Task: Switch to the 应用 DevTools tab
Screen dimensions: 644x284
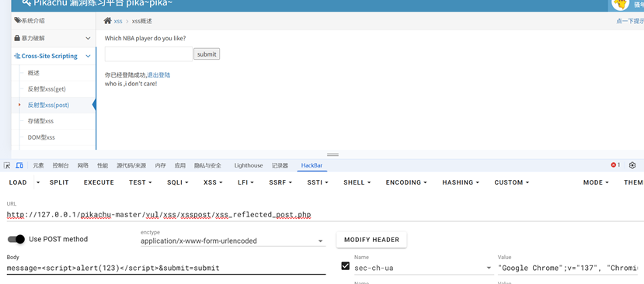Action: 180,165
